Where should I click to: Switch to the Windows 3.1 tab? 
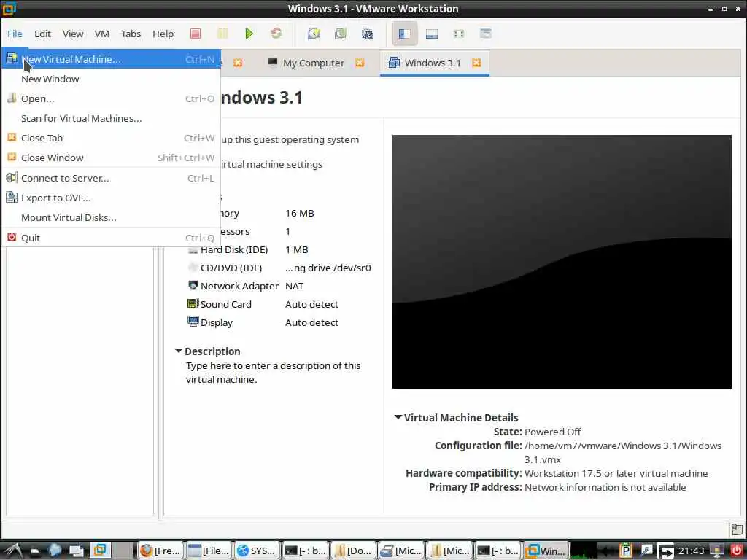tap(433, 63)
